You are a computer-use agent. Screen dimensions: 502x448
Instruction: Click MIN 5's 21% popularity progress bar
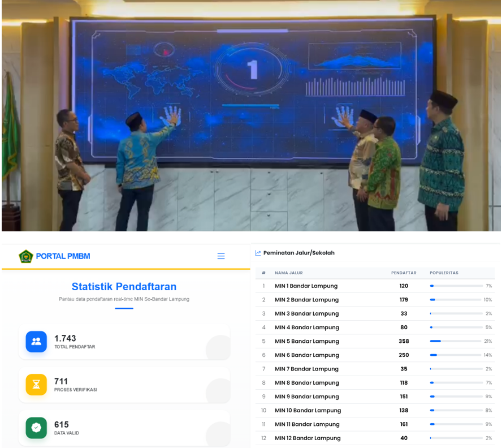(455, 341)
